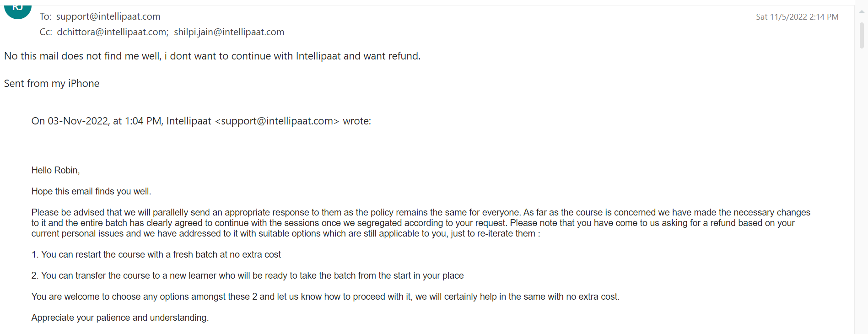
Task: Click "Appreciate your patience and understanding." line
Action: click(120, 318)
